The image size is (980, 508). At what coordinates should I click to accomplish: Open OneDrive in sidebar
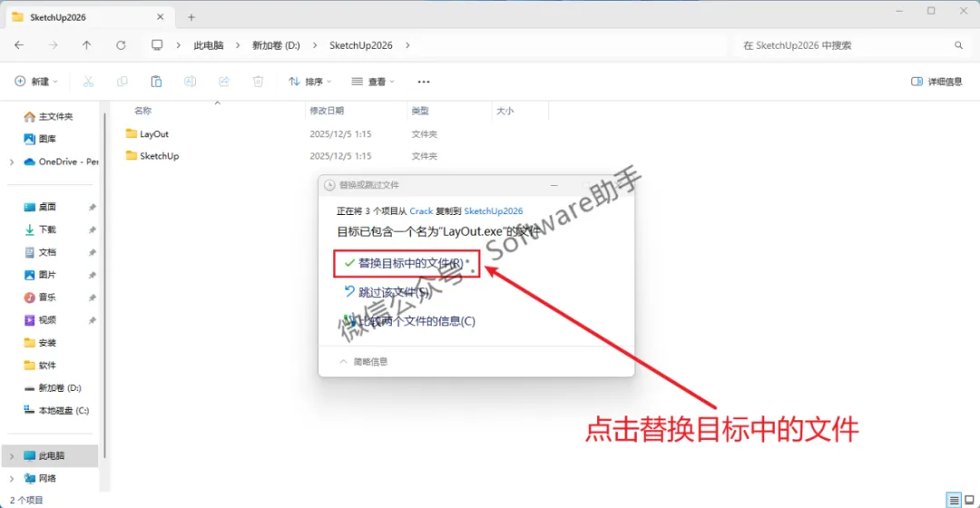pyautogui.click(x=61, y=161)
